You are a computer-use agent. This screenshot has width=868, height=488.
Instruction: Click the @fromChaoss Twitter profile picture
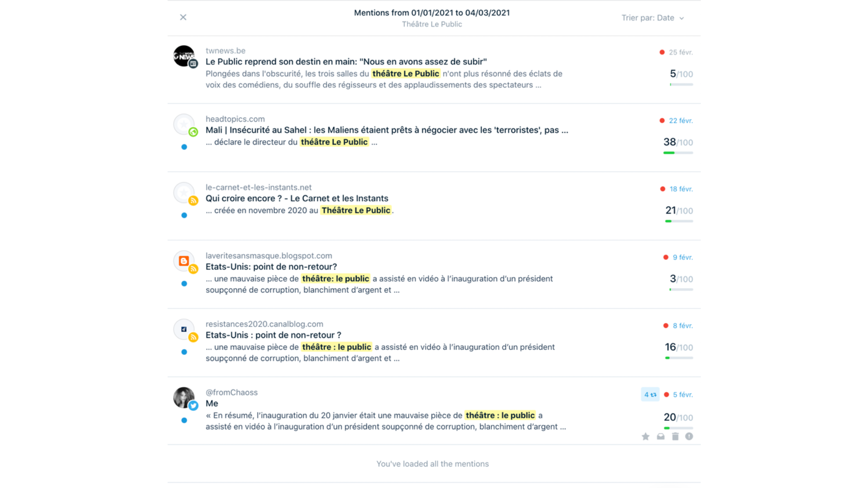[184, 397]
